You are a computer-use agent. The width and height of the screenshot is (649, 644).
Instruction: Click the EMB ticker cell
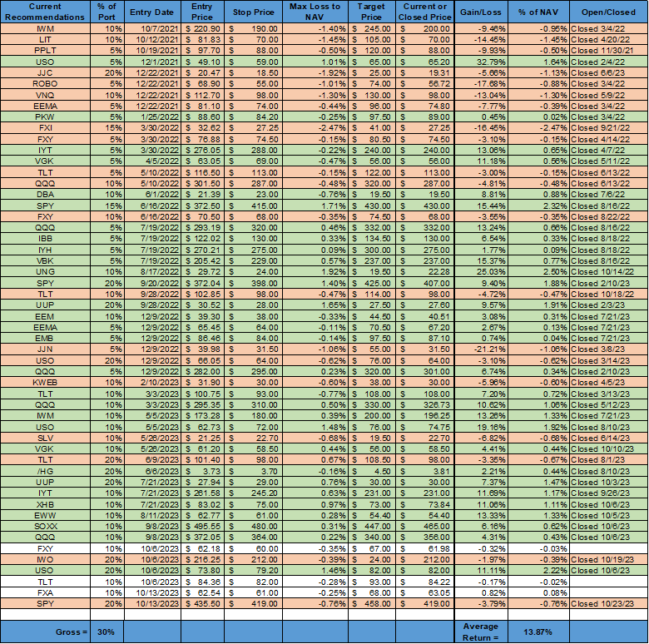pyautogui.click(x=45, y=338)
